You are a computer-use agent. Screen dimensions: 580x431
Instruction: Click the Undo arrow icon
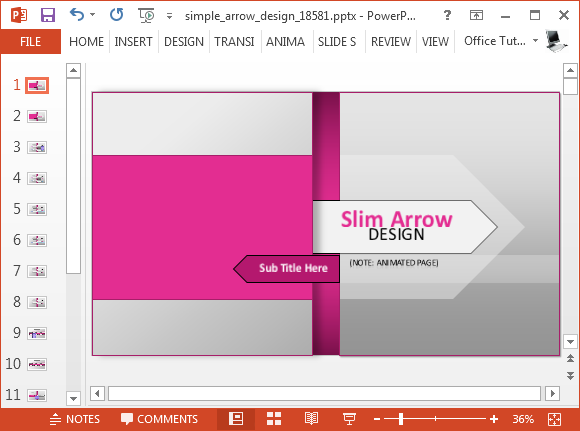[77, 15]
